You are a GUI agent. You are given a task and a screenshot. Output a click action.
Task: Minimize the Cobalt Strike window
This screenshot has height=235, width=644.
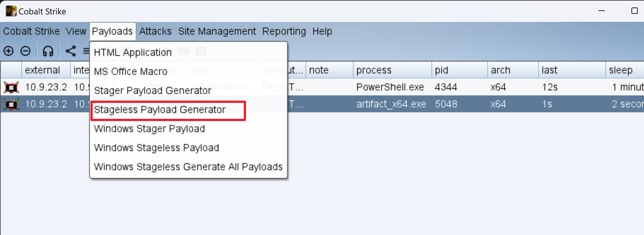(602, 11)
